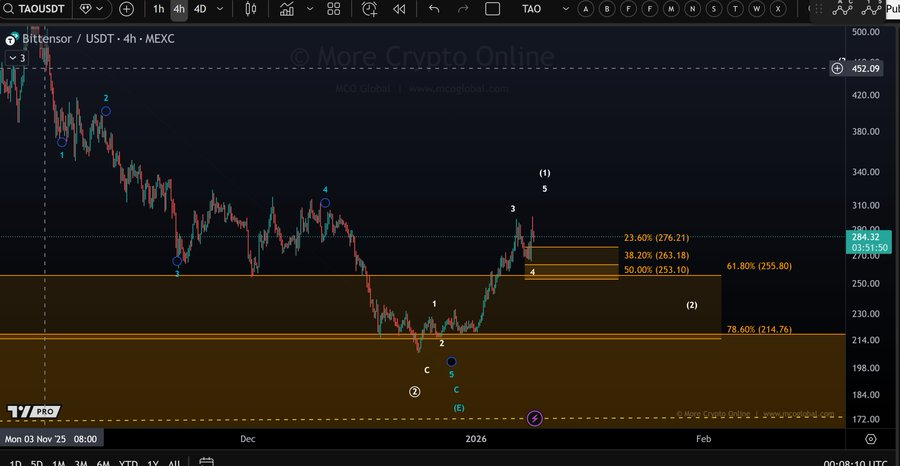Screen dimensions: 900x466
Task: Click the layout rectangle icon
Action: click(492, 9)
